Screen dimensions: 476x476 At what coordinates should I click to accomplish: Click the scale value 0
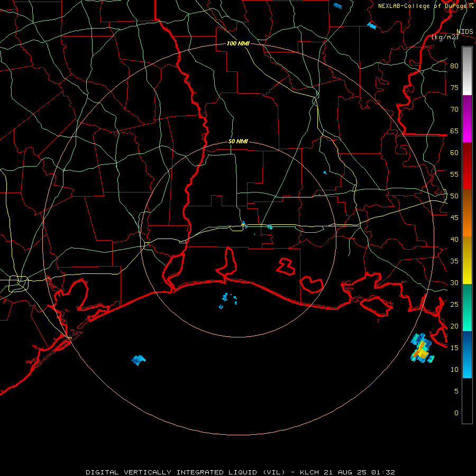coord(456,413)
